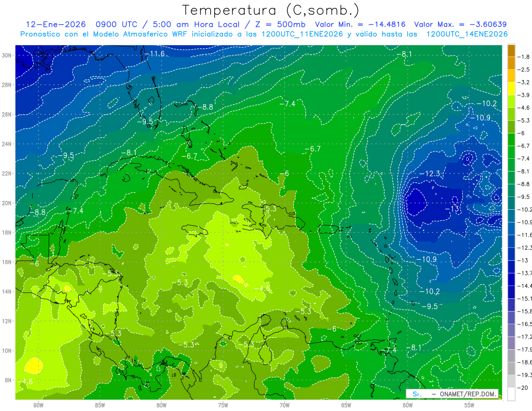Pick the dark blue swatch between -13.7 and -14.4

tap(511, 279)
